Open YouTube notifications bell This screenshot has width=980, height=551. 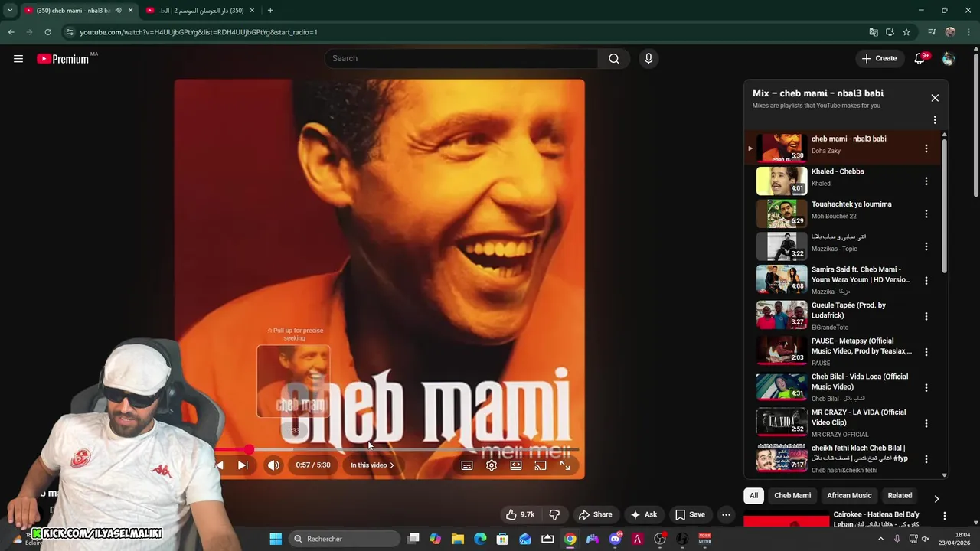[x=920, y=59]
